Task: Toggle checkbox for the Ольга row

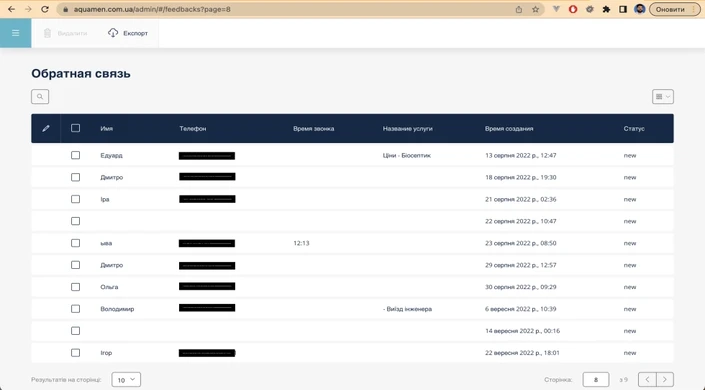Action: click(x=76, y=287)
